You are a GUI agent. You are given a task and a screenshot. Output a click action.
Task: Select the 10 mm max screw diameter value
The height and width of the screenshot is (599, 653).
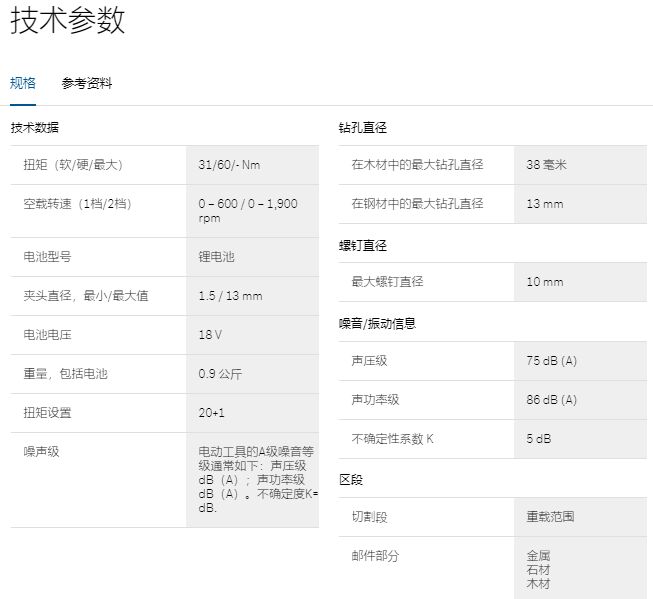click(x=545, y=282)
